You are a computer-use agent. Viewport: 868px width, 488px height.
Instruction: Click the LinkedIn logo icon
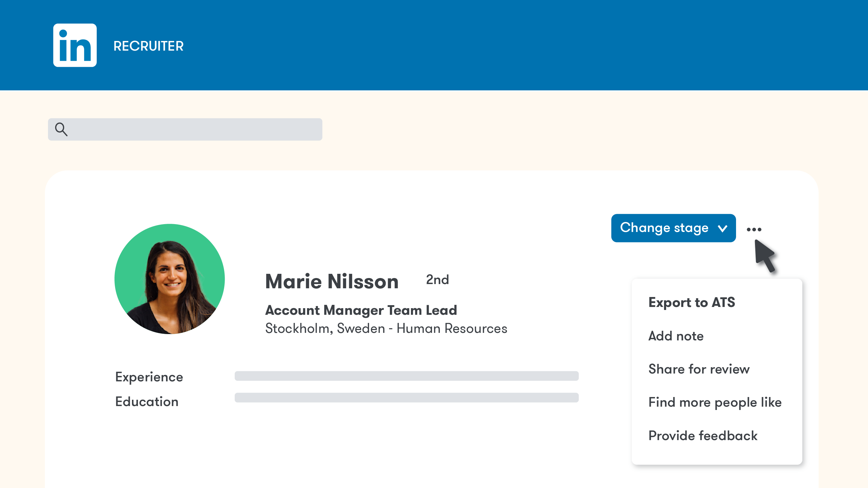click(x=75, y=45)
